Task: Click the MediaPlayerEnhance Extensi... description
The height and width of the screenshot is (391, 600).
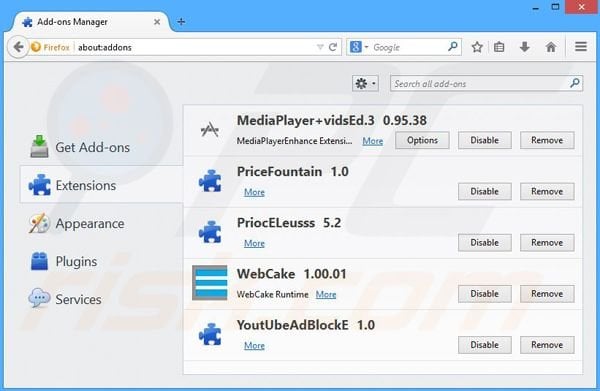Action: 294,141
